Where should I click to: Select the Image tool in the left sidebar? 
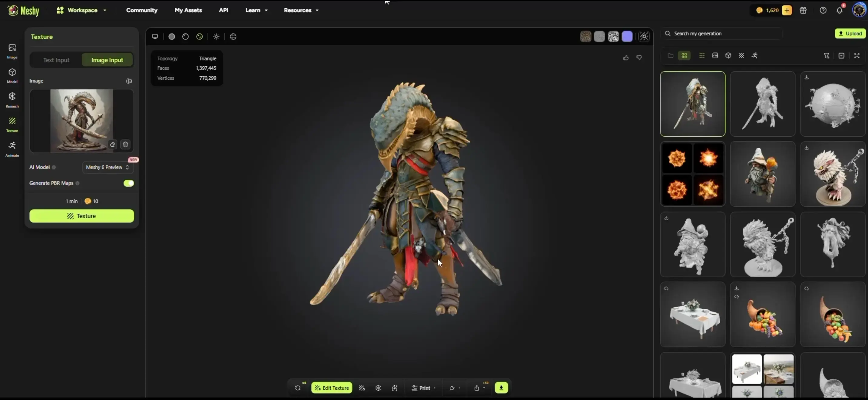click(12, 51)
